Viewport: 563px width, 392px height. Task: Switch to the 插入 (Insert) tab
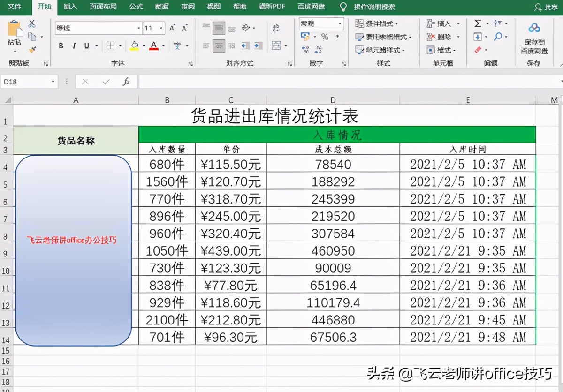pyautogui.click(x=70, y=7)
